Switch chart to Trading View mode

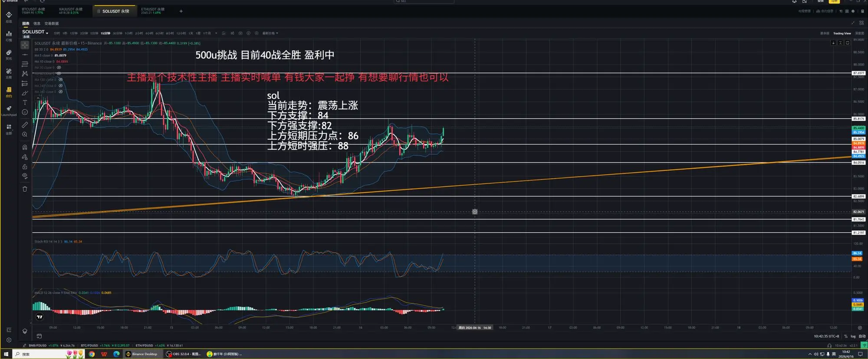click(x=842, y=33)
